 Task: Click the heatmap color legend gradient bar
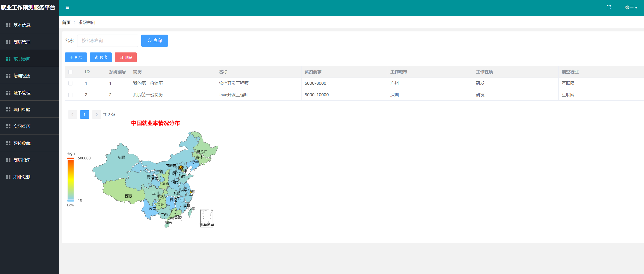coord(70,179)
